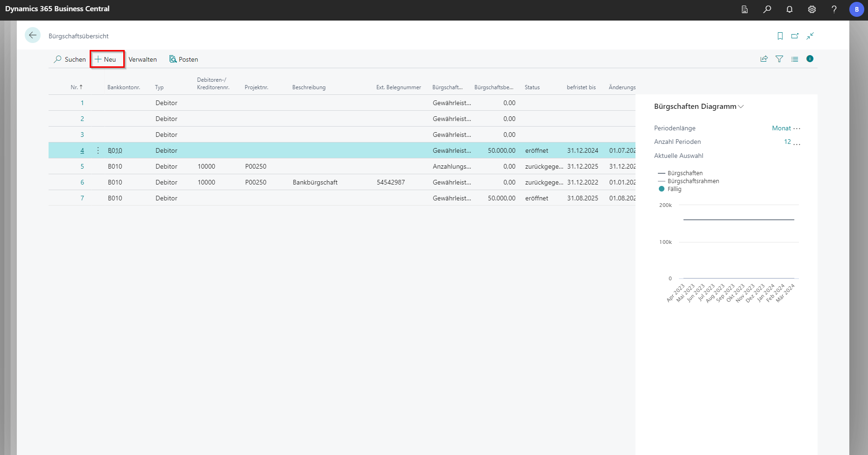
Task: Toggle the filter pane icon
Action: pyautogui.click(x=779, y=59)
